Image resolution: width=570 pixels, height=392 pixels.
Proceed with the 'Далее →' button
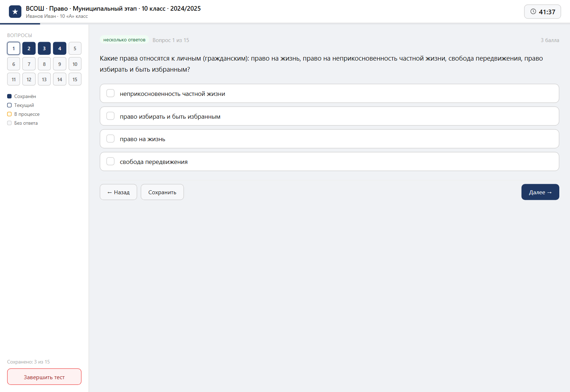pos(540,192)
